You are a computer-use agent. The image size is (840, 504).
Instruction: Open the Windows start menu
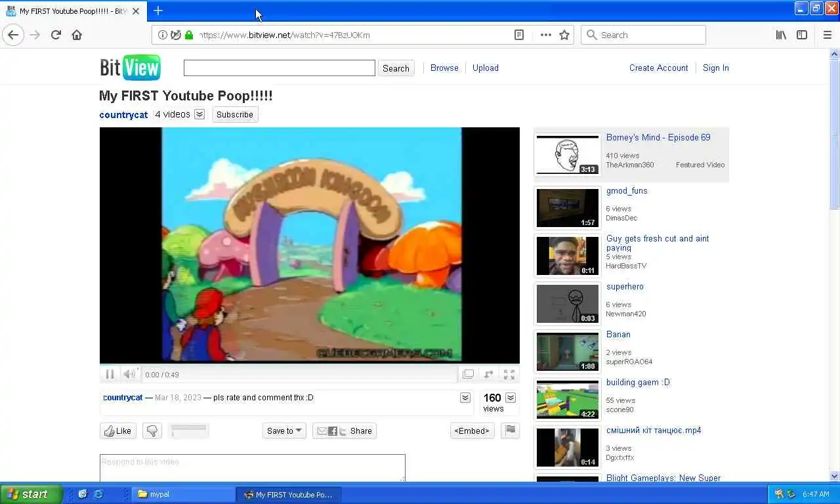(31, 494)
